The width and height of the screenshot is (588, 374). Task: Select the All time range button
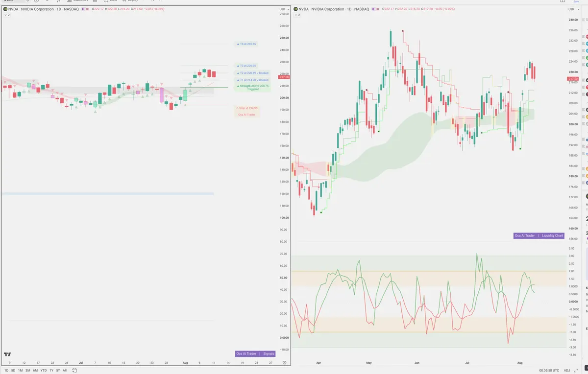click(65, 371)
